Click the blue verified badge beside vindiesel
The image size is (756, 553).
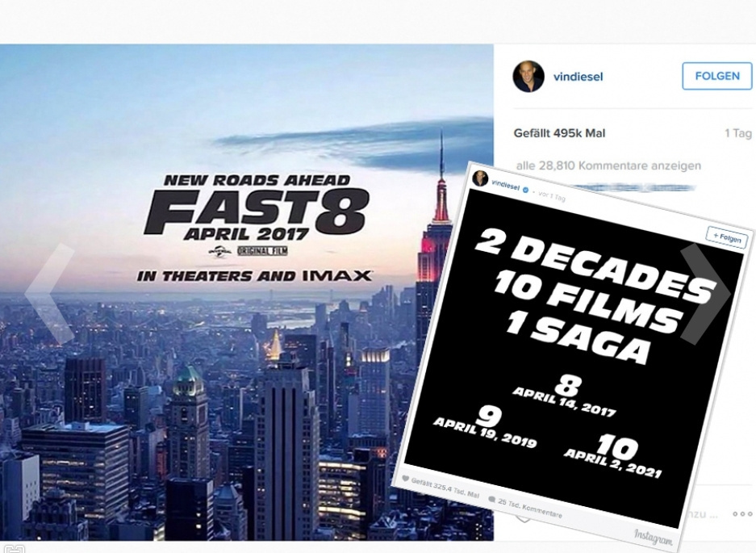click(527, 190)
